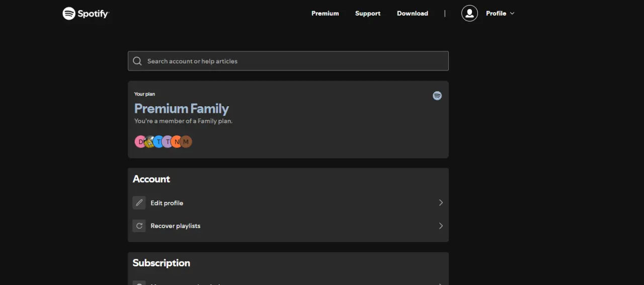
Task: Expand the Profile dropdown chevron
Action: (512, 14)
